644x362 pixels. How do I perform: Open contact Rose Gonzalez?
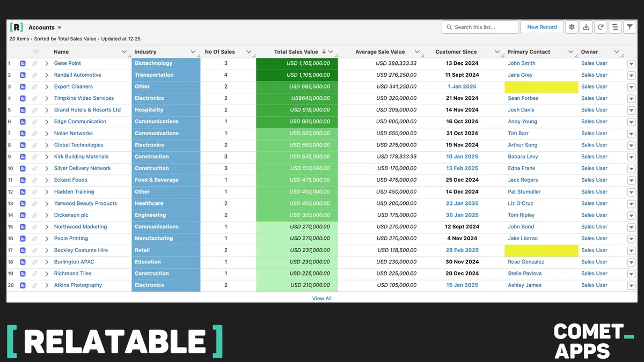(526, 262)
